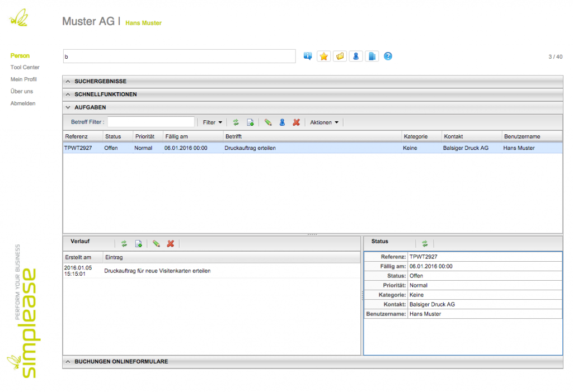Click the '3 / 40' result counter
The image size is (573, 392).
pos(556,56)
